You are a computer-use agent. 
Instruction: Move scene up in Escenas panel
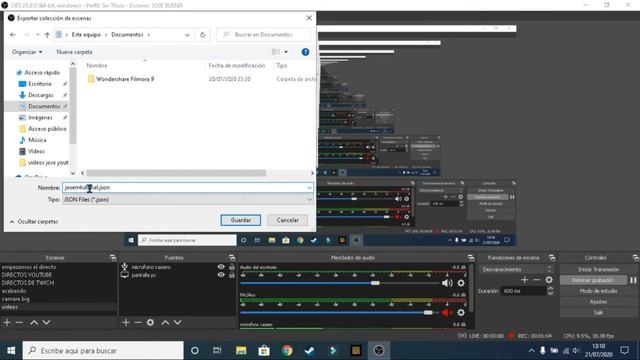34,322
